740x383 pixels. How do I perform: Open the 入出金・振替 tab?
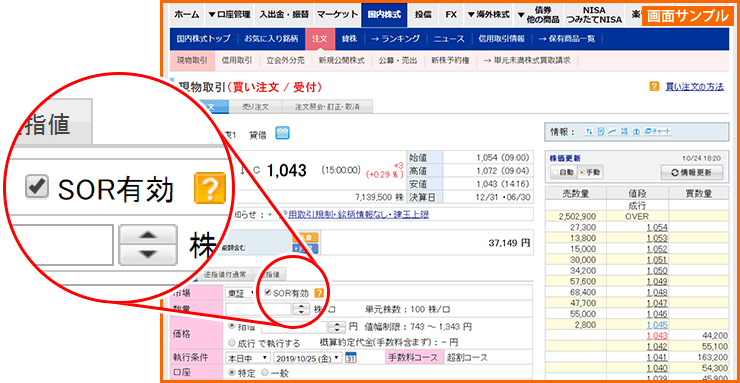coord(284,14)
